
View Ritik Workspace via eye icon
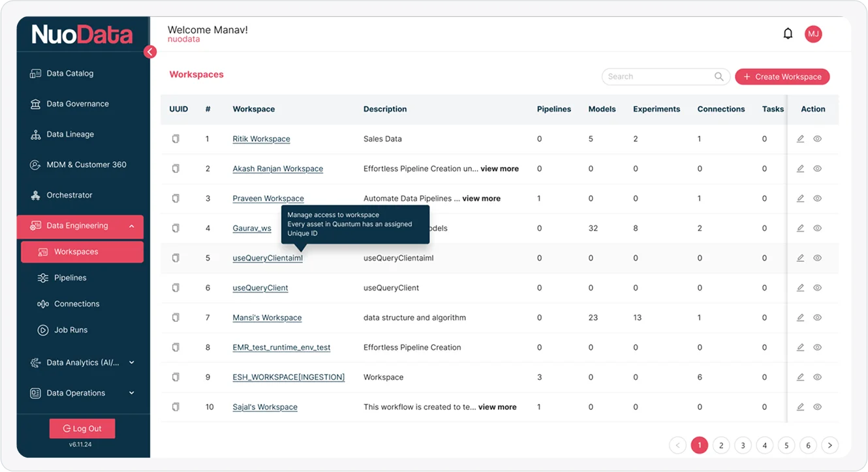pos(817,139)
